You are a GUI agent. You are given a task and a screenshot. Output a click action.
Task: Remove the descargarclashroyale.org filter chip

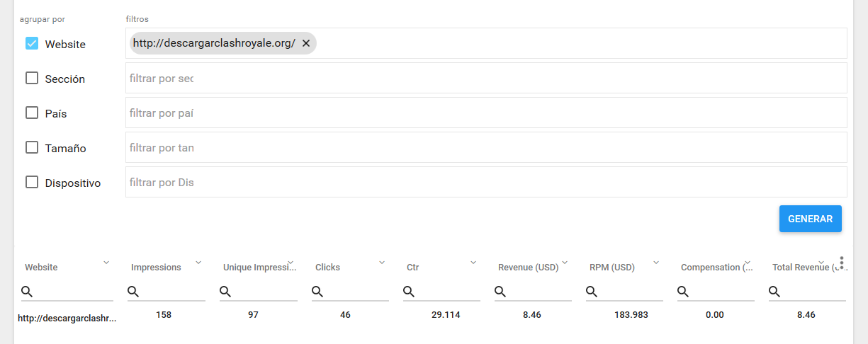(306, 43)
